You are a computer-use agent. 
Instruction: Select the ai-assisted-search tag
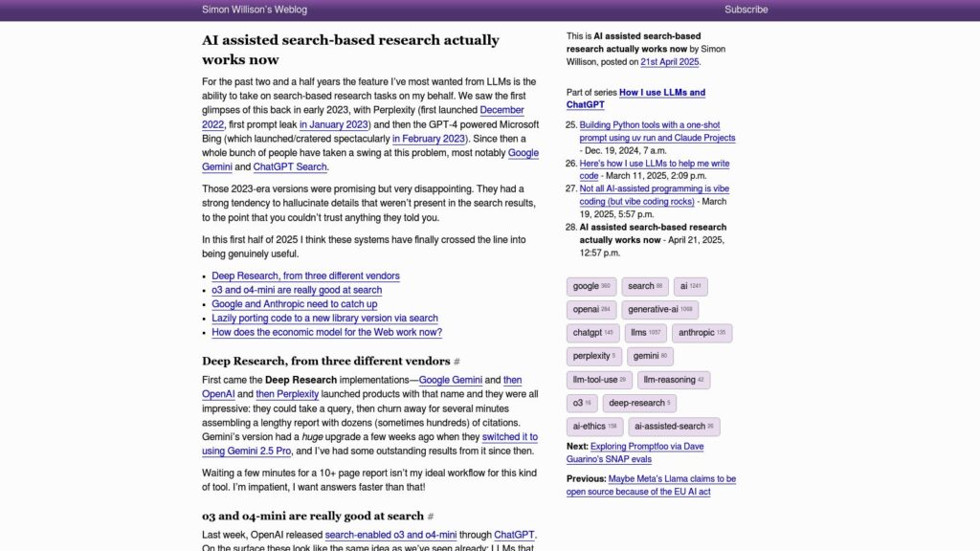click(674, 426)
